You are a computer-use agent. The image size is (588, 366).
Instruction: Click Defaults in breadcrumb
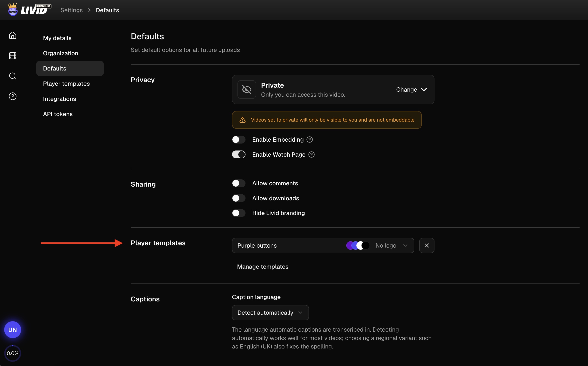pos(107,10)
